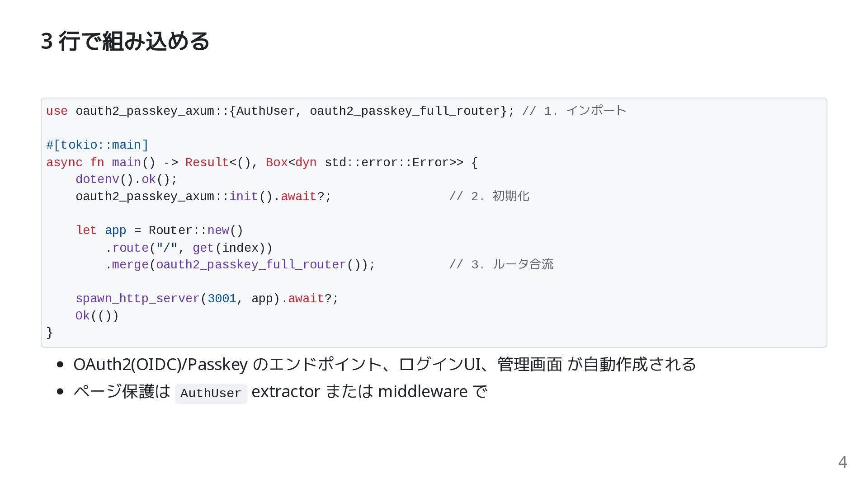Click the '// 1. インポート' comment
868x488 pixels.
pyautogui.click(x=574, y=111)
